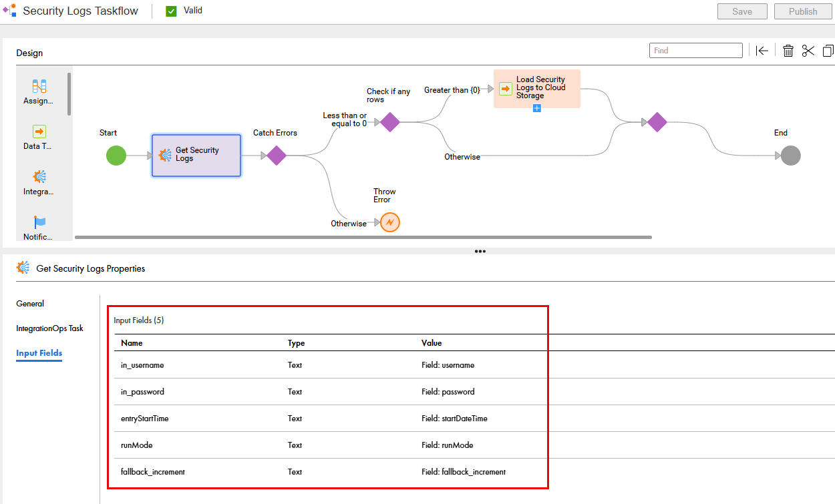The image size is (835, 504).
Task: Click the Check if any rows diamond
Action: 390,122
